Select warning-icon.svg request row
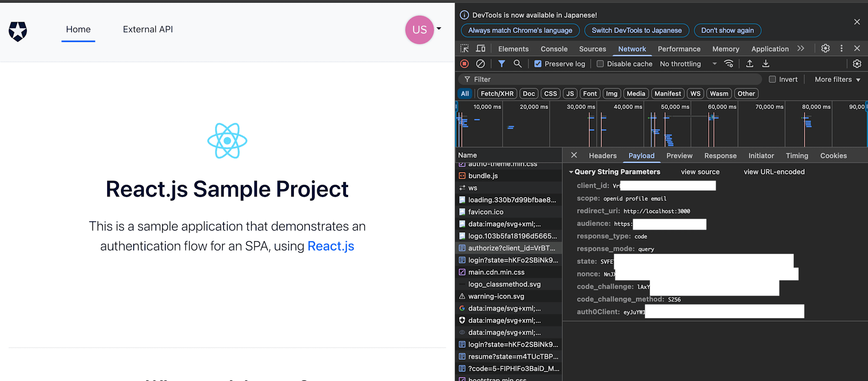868x381 pixels. [508, 296]
